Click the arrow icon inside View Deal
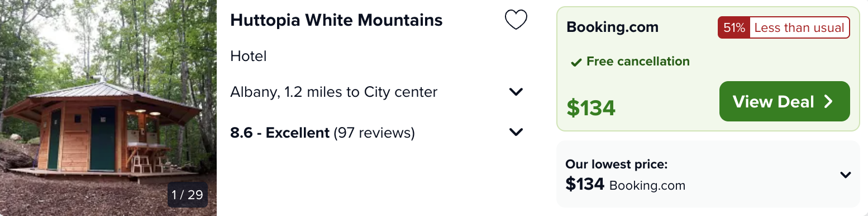Image resolution: width=868 pixels, height=216 pixels. coord(828,101)
